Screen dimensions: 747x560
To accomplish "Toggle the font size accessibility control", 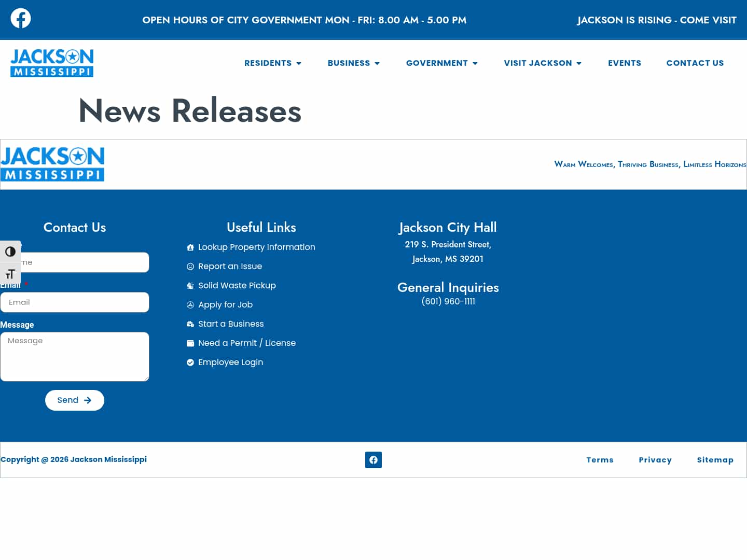I will coord(10,274).
